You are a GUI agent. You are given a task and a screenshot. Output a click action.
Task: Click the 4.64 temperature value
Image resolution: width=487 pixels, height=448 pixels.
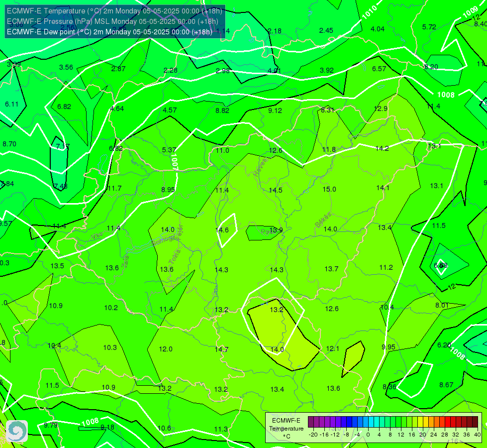[117, 109]
